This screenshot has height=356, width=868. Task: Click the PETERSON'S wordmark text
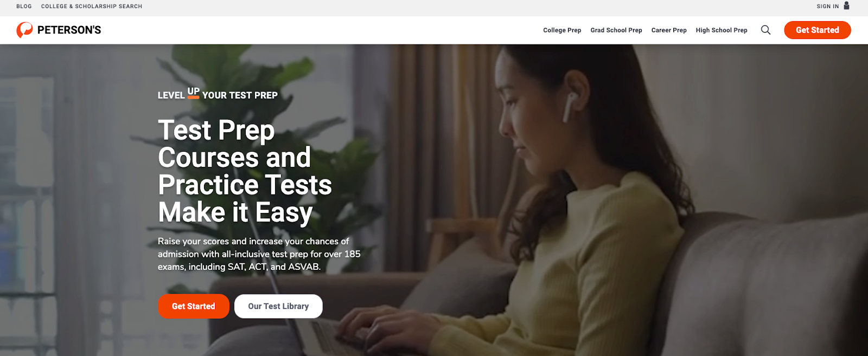tap(69, 30)
